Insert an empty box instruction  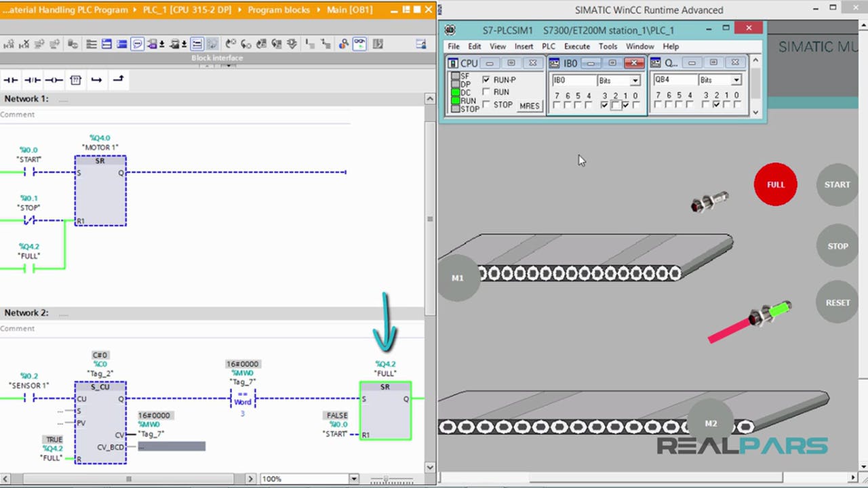tap(75, 80)
